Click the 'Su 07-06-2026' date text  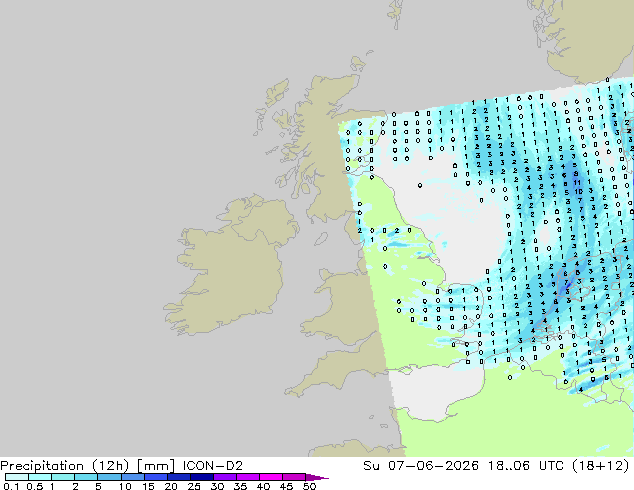point(421,466)
